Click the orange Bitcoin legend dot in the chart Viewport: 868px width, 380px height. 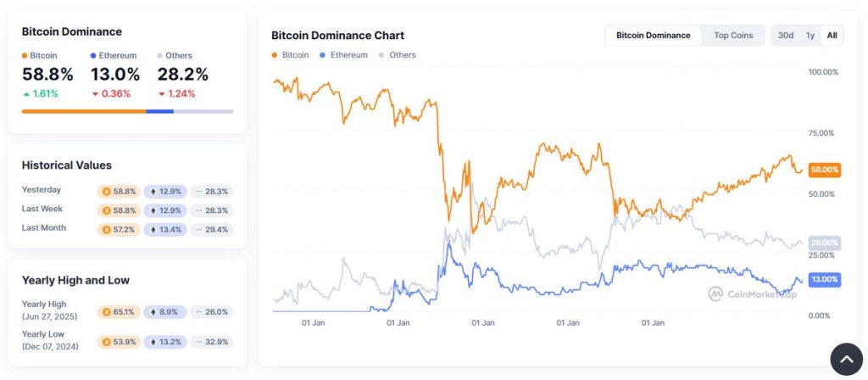(x=275, y=55)
